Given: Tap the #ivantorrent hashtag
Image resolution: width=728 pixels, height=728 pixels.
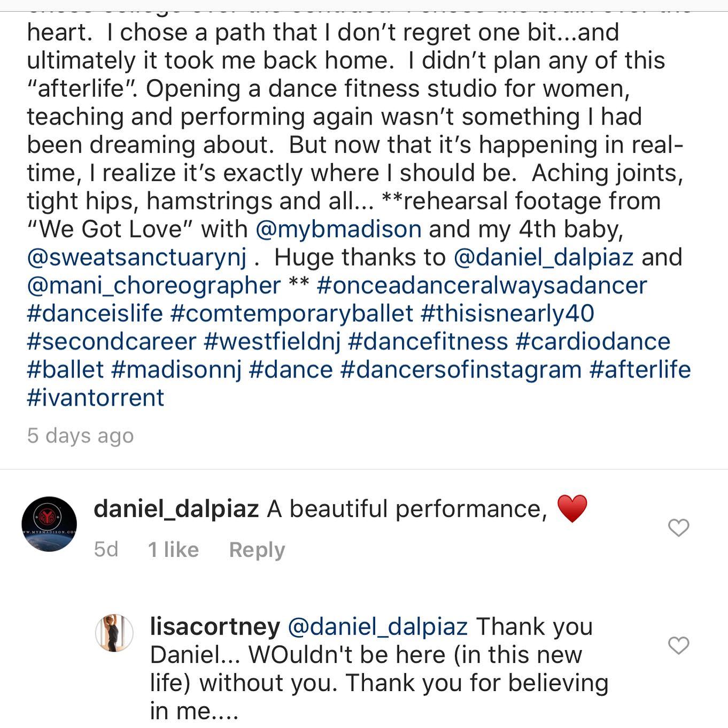Looking at the screenshot, I should coord(95,398).
